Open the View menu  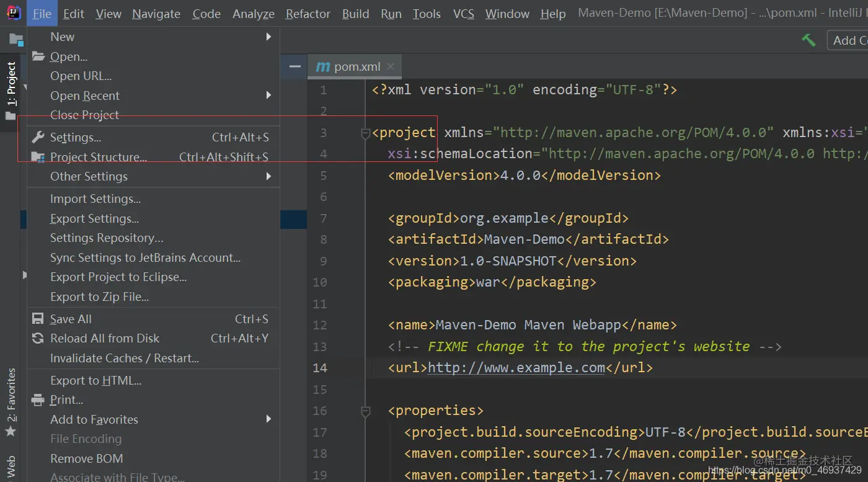pyautogui.click(x=108, y=14)
